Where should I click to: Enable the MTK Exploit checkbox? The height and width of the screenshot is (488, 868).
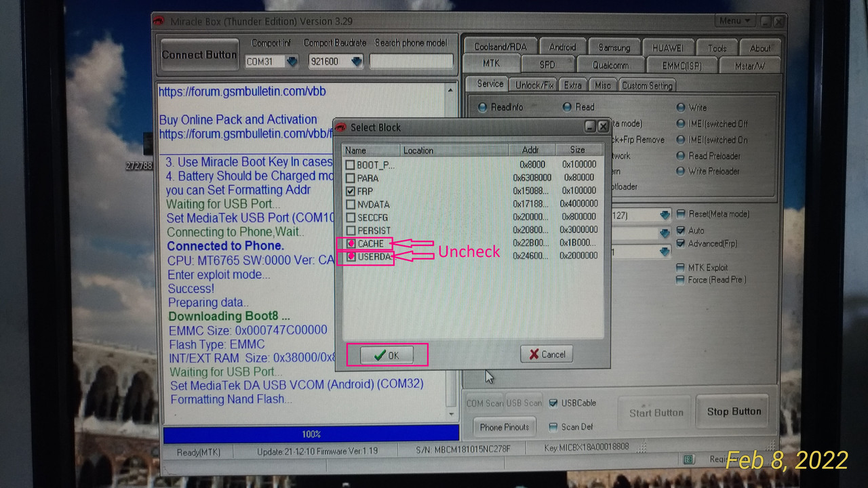tap(681, 268)
